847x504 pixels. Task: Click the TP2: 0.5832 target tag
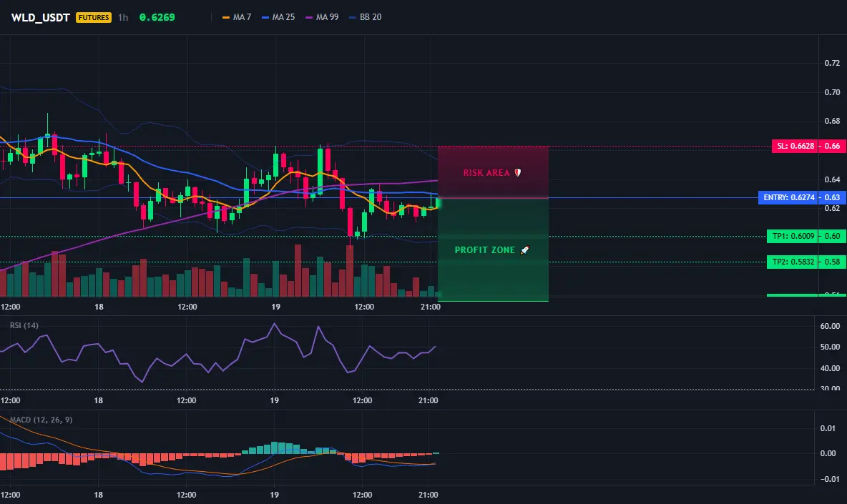[x=793, y=262]
